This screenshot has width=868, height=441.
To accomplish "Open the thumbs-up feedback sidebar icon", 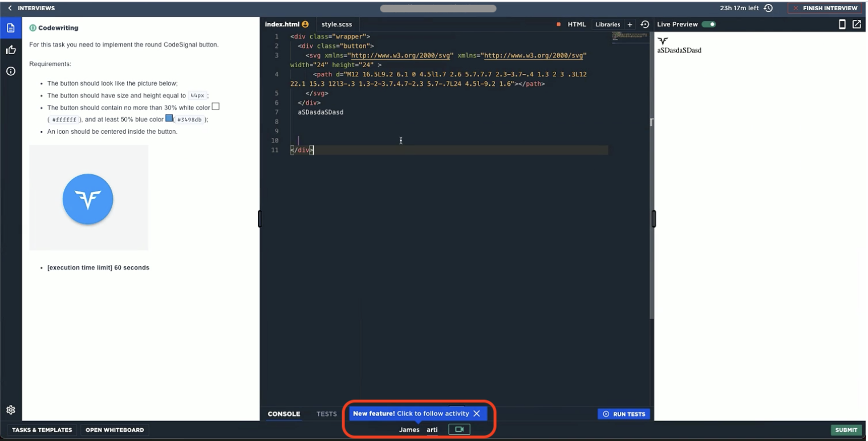I will click(10, 50).
